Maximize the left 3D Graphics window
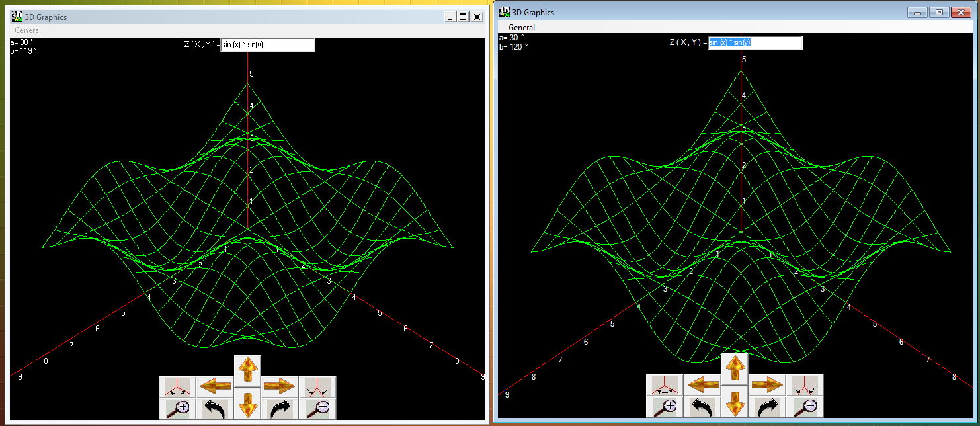 [x=463, y=17]
